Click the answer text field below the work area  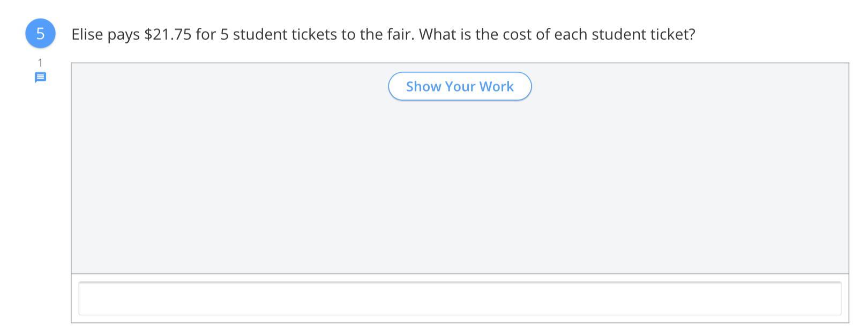click(460, 298)
